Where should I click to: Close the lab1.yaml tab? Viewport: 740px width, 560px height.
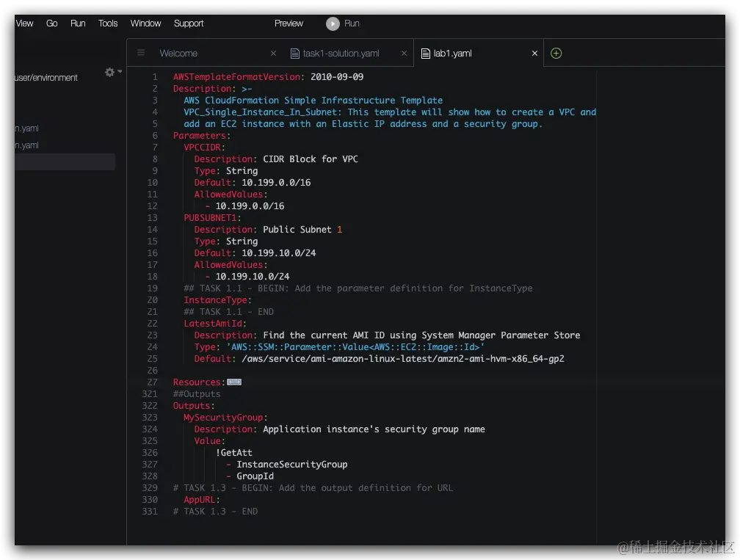pyautogui.click(x=534, y=54)
